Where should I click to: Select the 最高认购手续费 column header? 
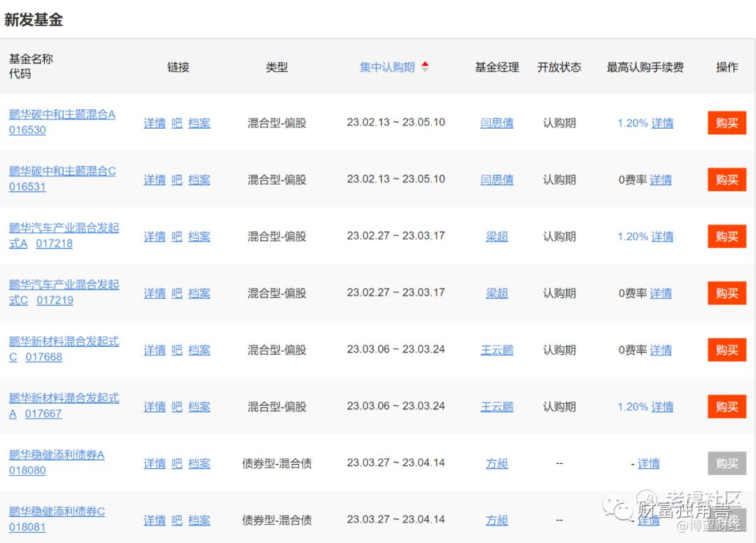[645, 67]
